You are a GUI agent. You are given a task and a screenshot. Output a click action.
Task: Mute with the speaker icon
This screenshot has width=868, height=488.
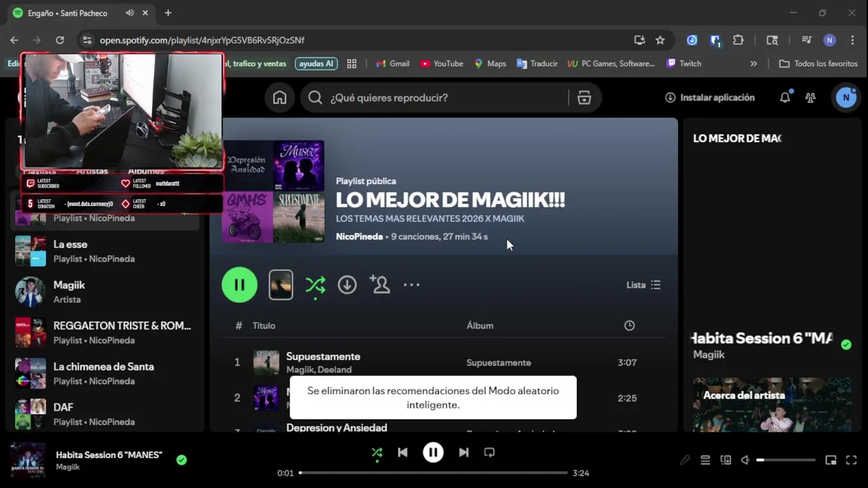click(x=745, y=460)
